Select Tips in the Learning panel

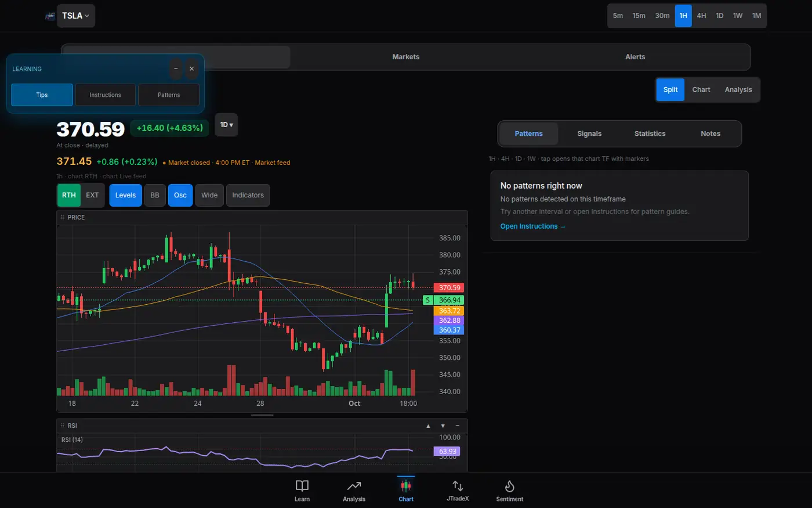[42, 95]
